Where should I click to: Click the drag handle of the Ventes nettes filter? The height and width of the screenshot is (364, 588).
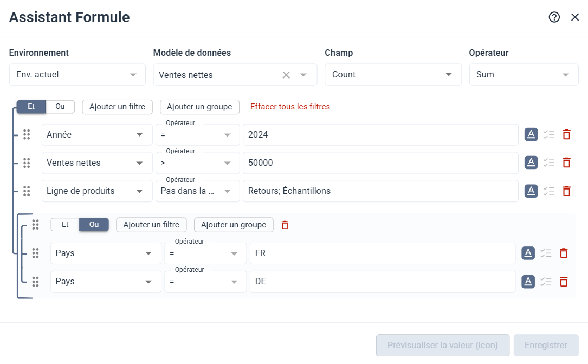click(x=27, y=162)
